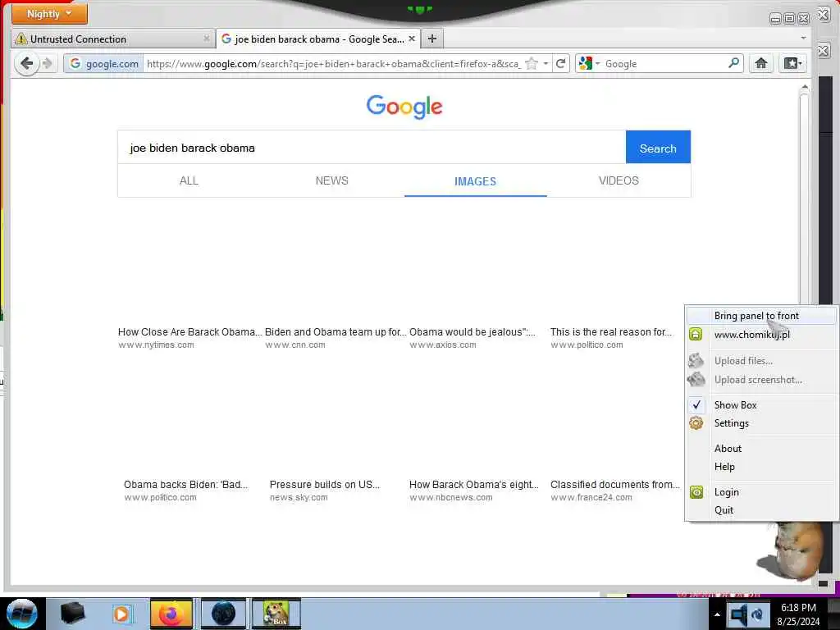Viewport: 840px width, 630px height.
Task: Show hidden system tray icons arrow
Action: [717, 614]
